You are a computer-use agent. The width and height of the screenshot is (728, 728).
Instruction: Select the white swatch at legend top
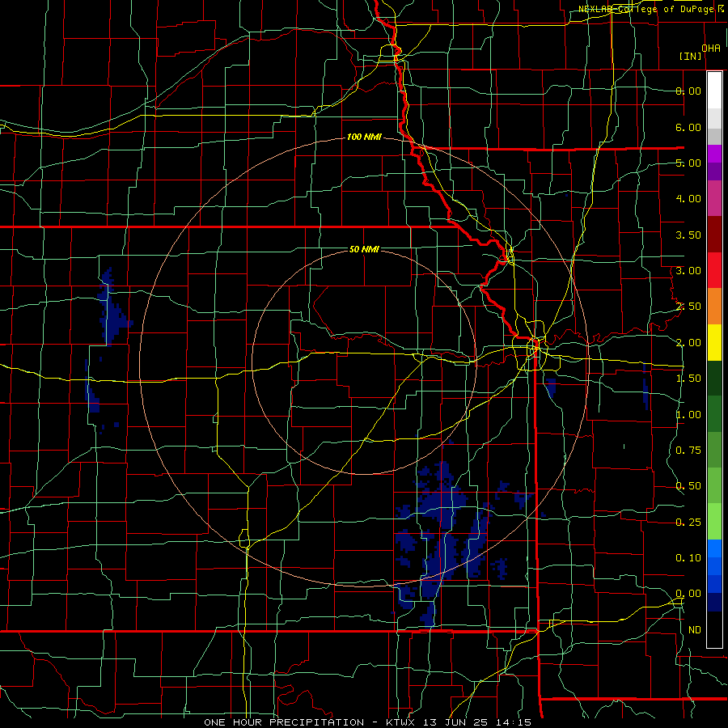(x=714, y=91)
